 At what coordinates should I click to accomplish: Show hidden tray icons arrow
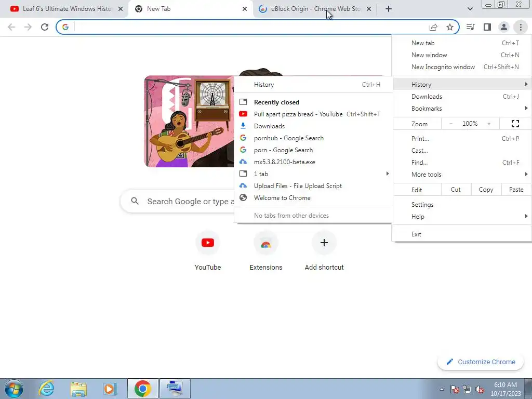point(442,389)
